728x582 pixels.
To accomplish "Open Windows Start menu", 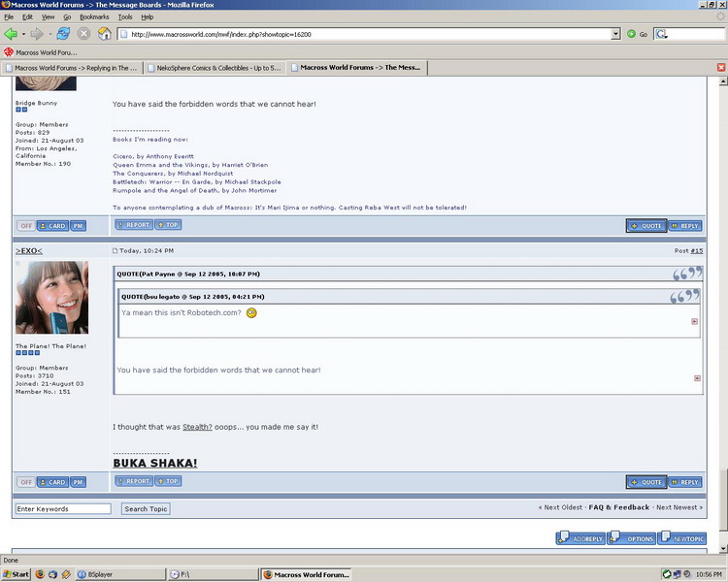I will click(16, 574).
